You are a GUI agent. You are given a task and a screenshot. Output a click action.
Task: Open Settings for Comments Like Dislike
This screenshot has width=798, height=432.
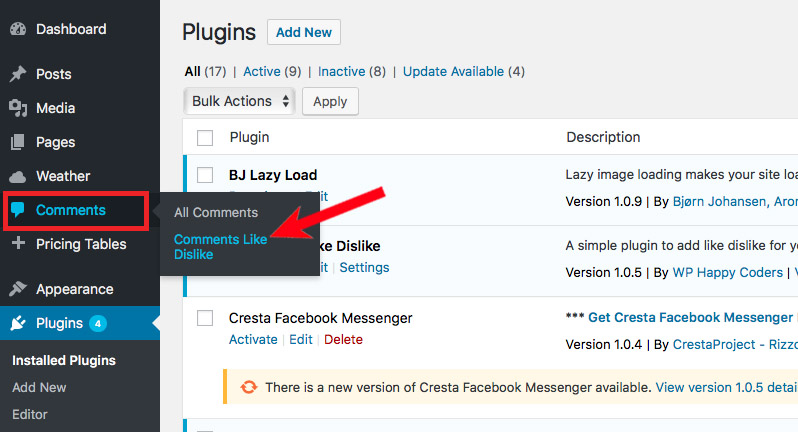pyautogui.click(x=364, y=268)
